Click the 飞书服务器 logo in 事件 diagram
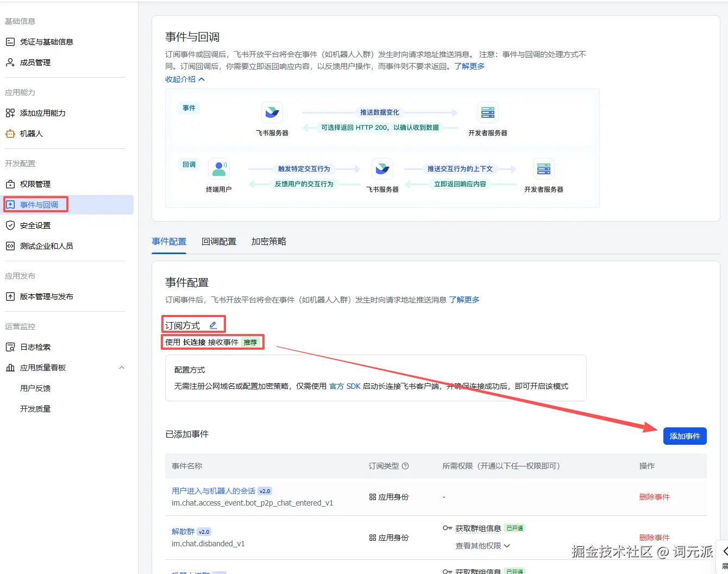 coord(272,113)
